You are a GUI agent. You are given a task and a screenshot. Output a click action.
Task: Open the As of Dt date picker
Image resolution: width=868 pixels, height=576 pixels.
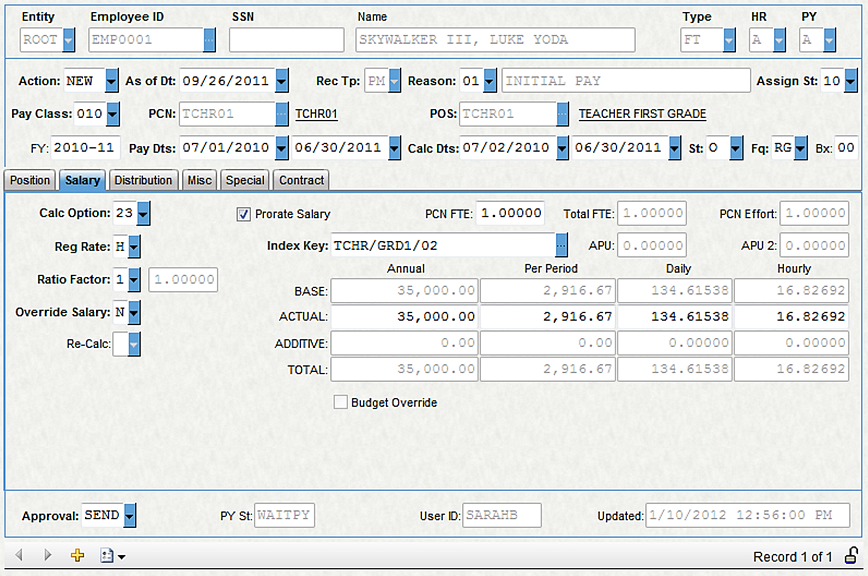coord(283,80)
